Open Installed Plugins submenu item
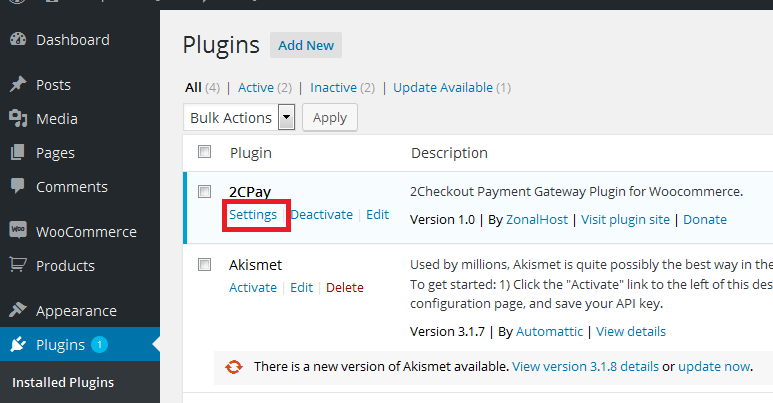Viewport: 773px width, 403px height. coord(63,382)
